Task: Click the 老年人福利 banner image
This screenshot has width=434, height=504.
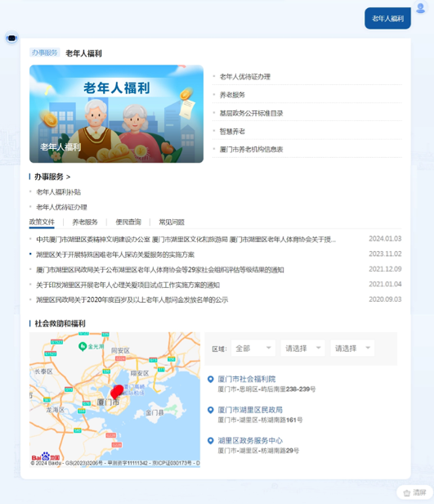Action: tap(117, 114)
